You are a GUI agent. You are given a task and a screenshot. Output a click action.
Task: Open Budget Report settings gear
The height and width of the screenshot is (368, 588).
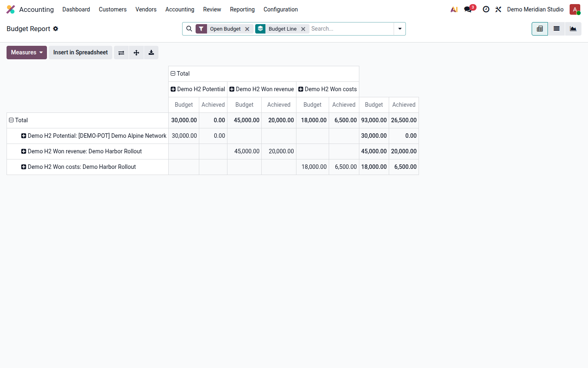tap(56, 29)
